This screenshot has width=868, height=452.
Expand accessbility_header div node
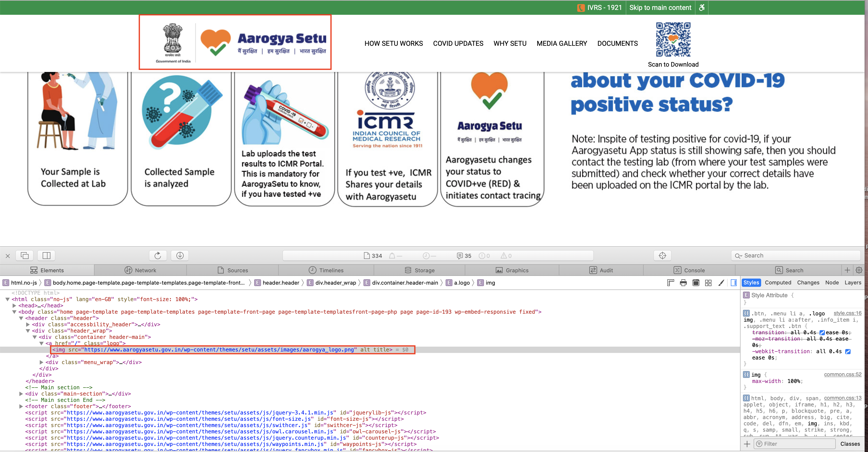28,325
